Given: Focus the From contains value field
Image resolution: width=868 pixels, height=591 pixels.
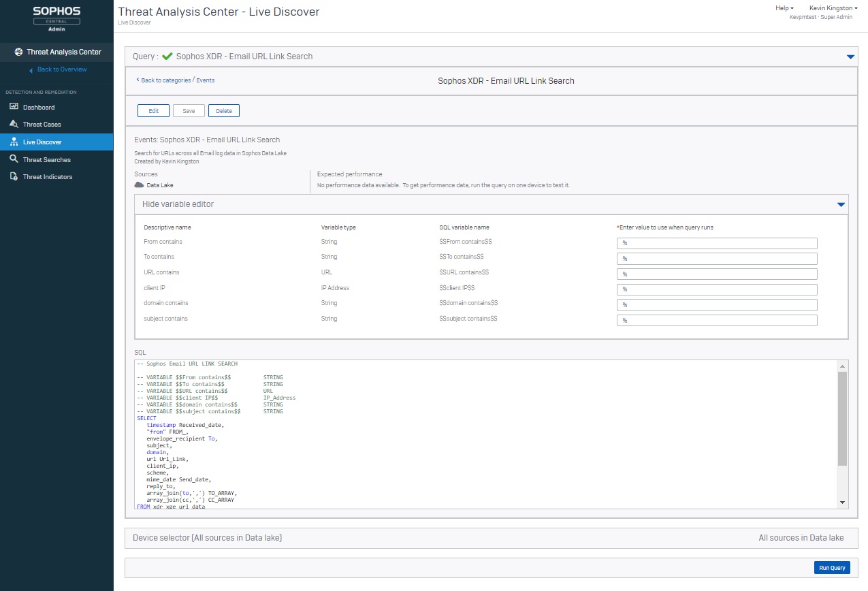Looking at the screenshot, I should [717, 243].
